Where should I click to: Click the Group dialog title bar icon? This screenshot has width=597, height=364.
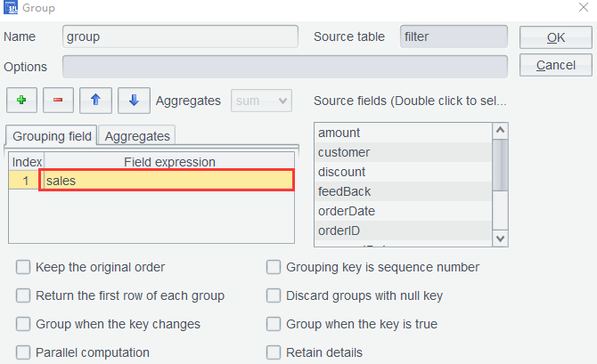(11, 8)
